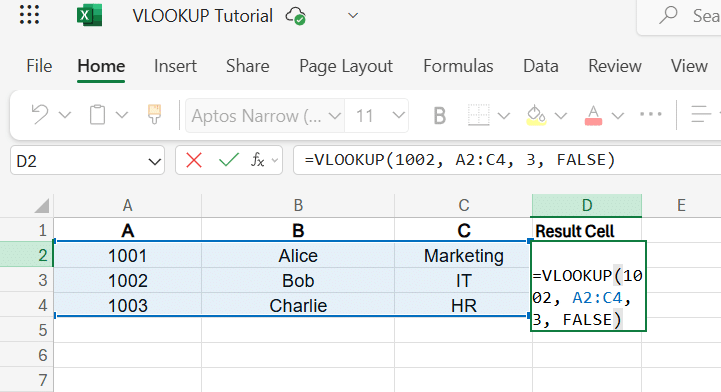The height and width of the screenshot is (392, 721).
Task: Toggle Bold formatting
Action: [440, 115]
